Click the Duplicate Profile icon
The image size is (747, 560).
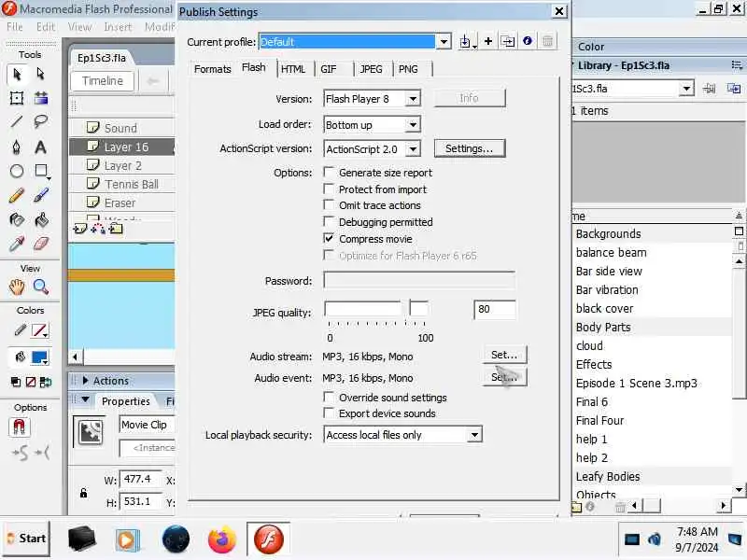click(x=508, y=41)
